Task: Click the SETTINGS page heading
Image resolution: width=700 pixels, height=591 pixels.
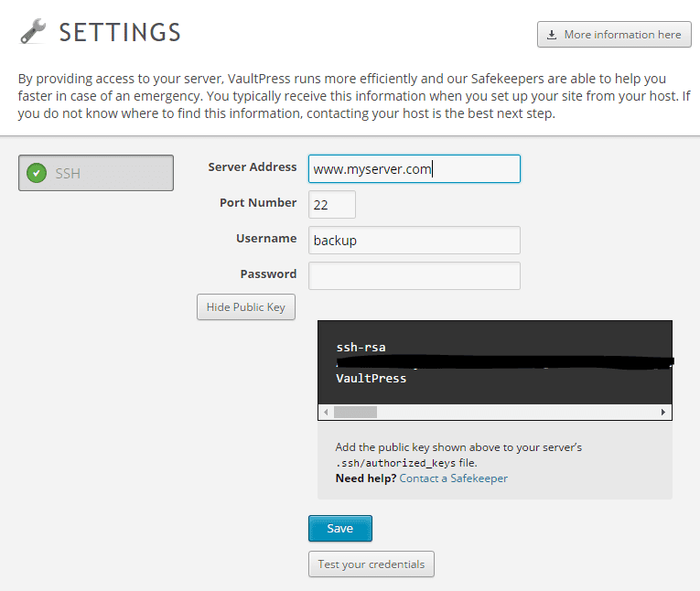Action: point(120,33)
